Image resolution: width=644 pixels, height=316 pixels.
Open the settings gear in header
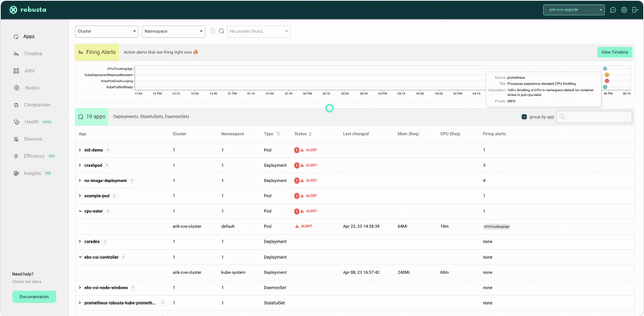pos(624,10)
